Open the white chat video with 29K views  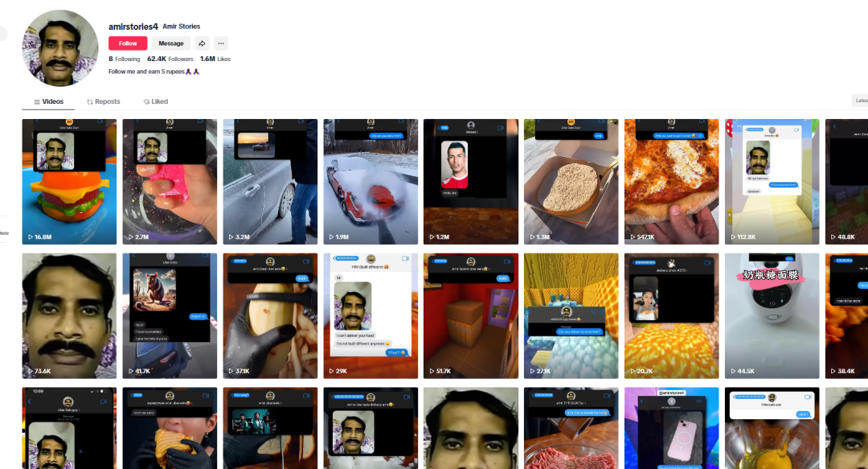pyautogui.click(x=371, y=316)
